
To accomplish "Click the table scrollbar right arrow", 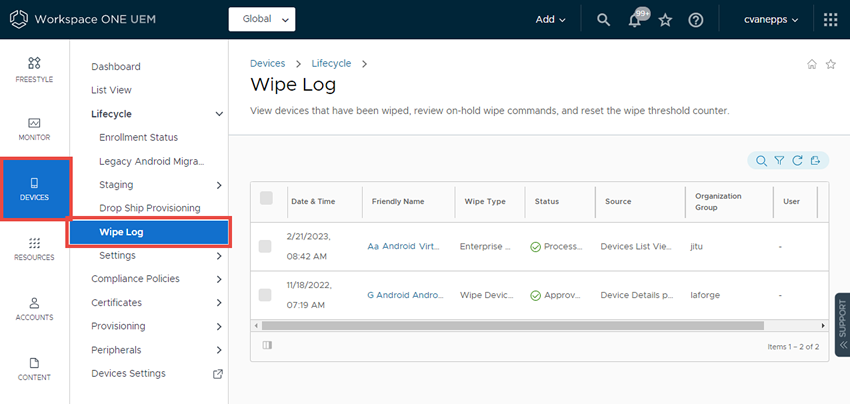I will click(823, 326).
